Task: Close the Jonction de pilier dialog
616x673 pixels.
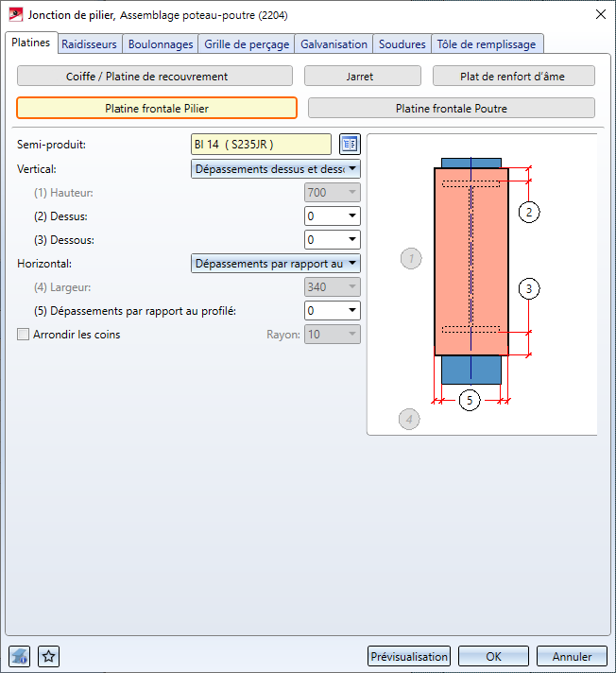Action: [601, 14]
